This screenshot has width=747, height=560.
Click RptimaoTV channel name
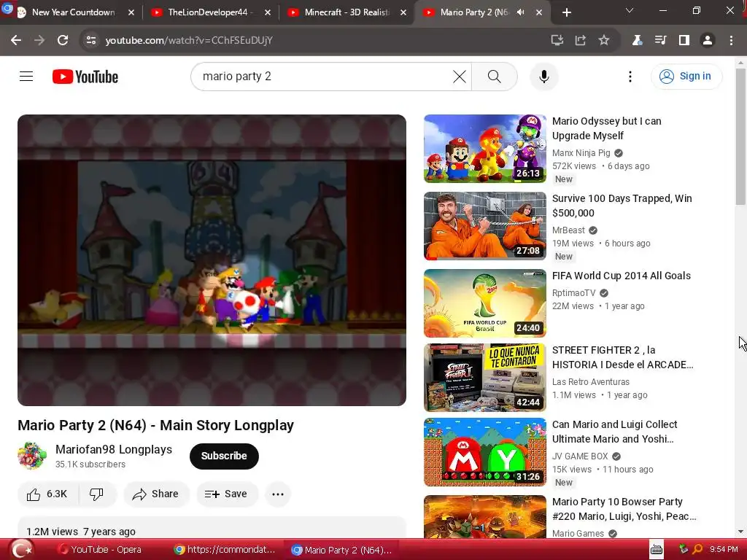573,293
